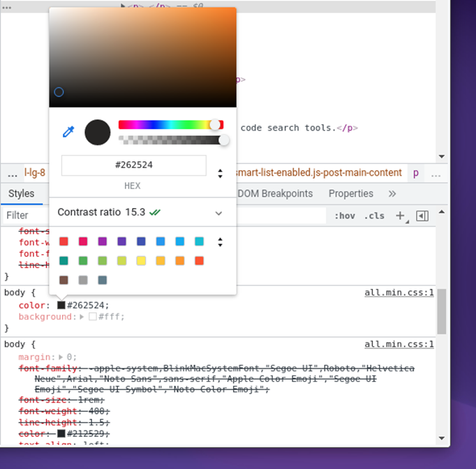Expand the background shorthand property triangle
476x469 pixels.
82,317
